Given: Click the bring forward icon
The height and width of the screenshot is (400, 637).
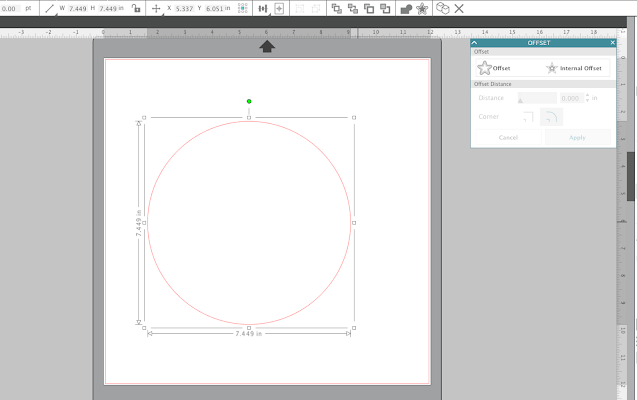Looking at the screenshot, I should [369, 9].
